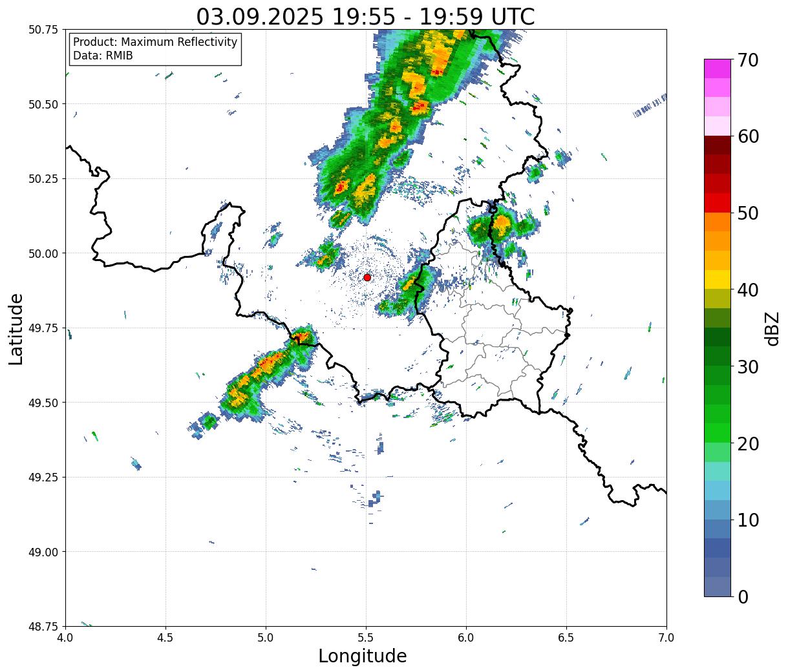Click the colorbar tick label 70

click(748, 60)
